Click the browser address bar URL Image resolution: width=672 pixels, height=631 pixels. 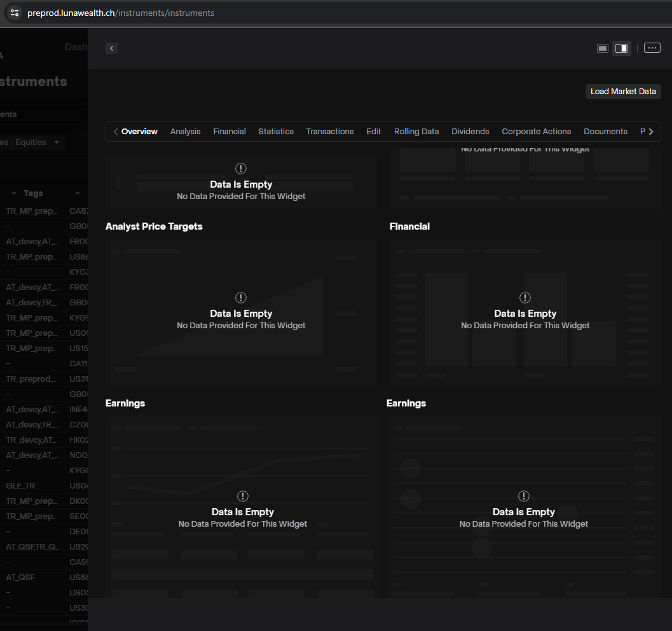pyautogui.click(x=121, y=13)
